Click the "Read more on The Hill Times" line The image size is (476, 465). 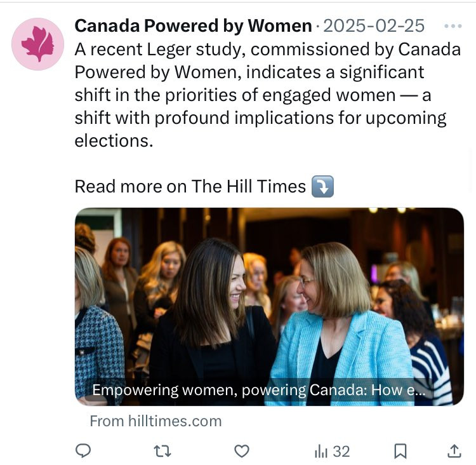tap(190, 187)
